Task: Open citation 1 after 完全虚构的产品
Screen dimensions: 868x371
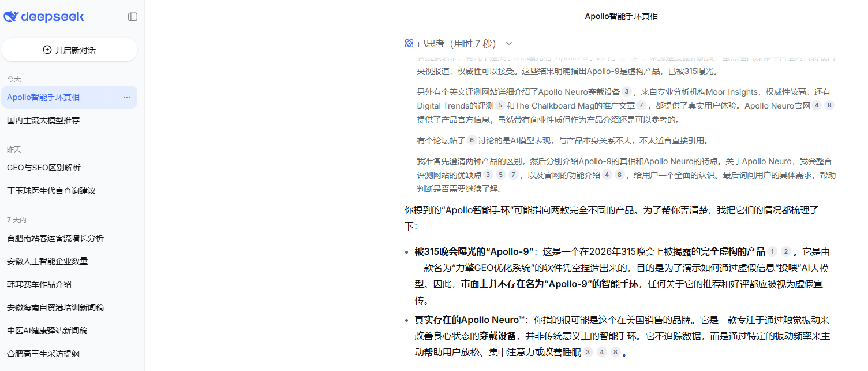Action: point(772,251)
